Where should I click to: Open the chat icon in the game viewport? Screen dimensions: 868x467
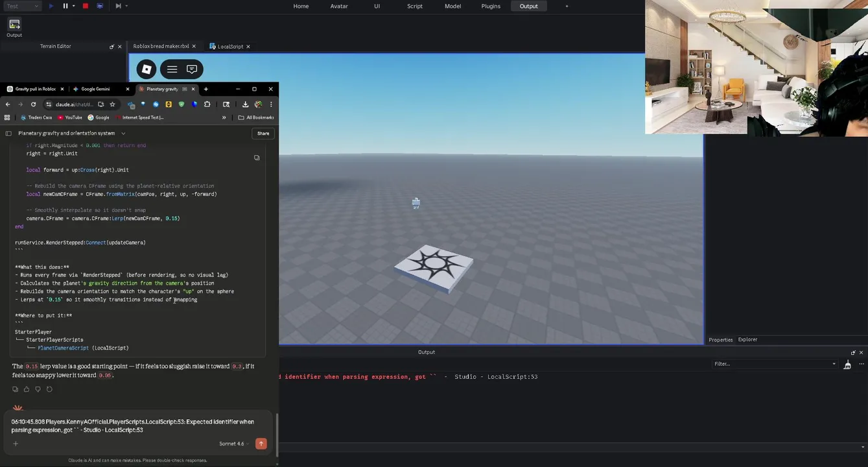(192, 69)
